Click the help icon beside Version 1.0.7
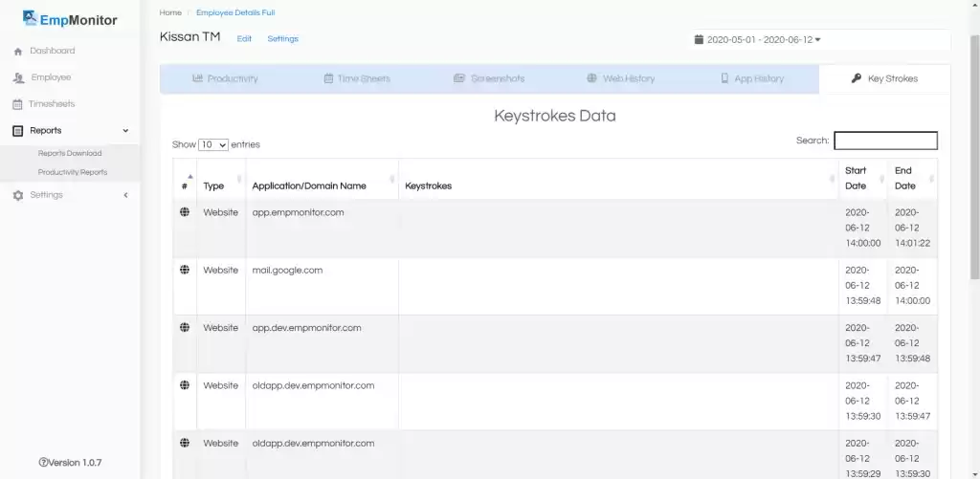This screenshot has height=479, width=980. point(43,463)
